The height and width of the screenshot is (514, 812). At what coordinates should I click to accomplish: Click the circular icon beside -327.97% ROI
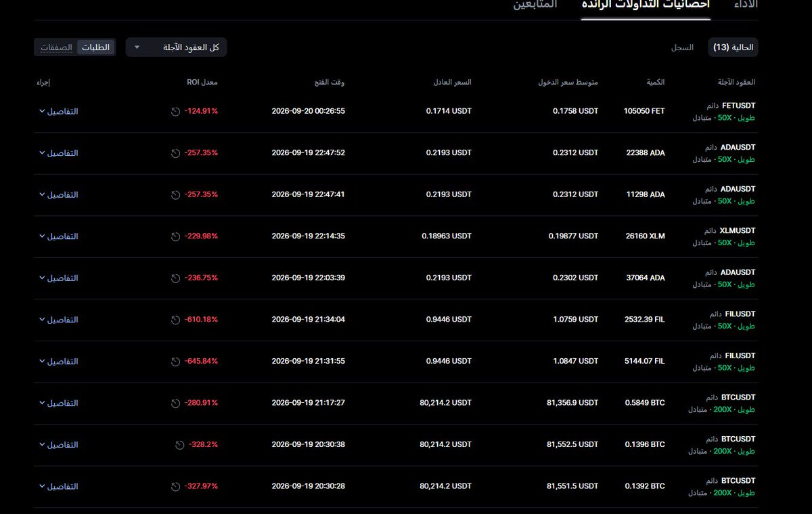pyautogui.click(x=176, y=486)
